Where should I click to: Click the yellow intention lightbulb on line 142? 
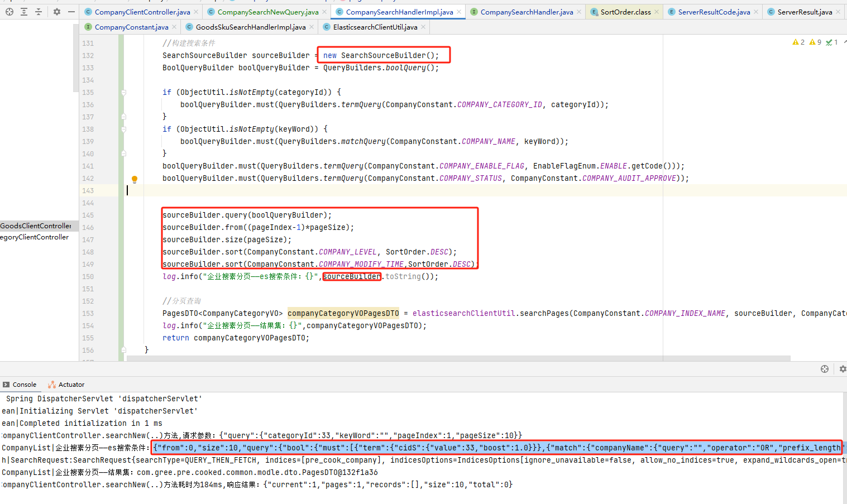pos(135,179)
